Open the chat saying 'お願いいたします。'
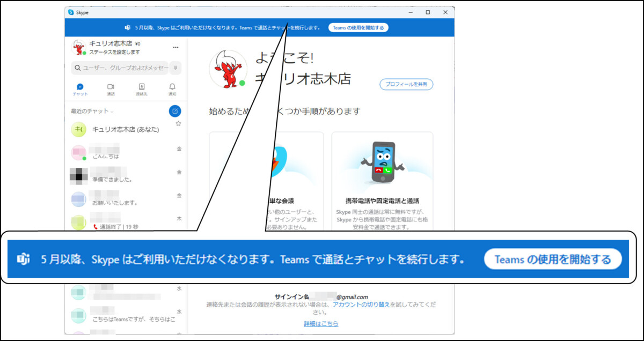This screenshot has width=644, height=341. coord(126,199)
